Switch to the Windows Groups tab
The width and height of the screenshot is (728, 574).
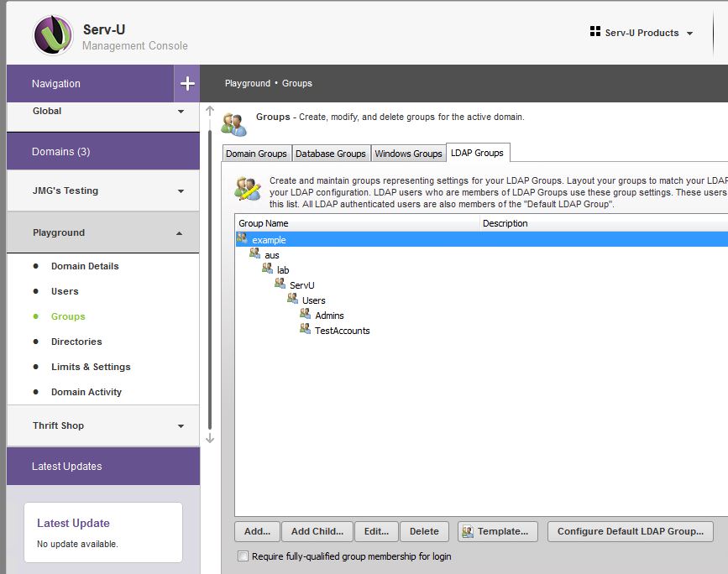[x=408, y=154]
